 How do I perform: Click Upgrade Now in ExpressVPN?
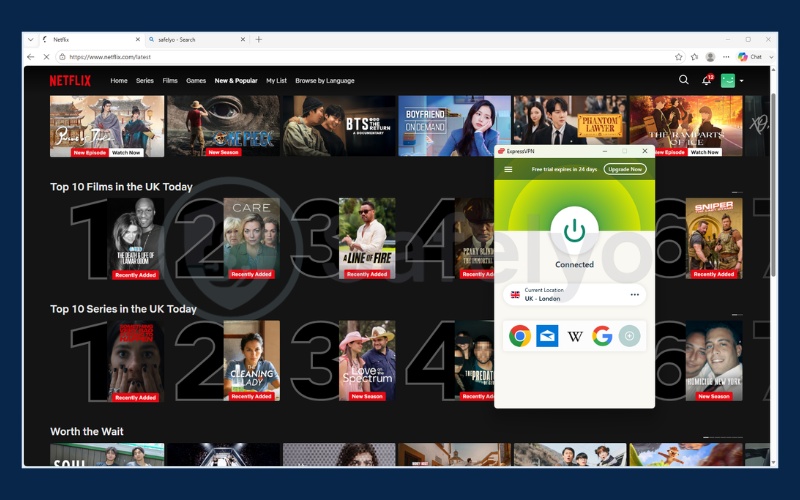pos(625,169)
